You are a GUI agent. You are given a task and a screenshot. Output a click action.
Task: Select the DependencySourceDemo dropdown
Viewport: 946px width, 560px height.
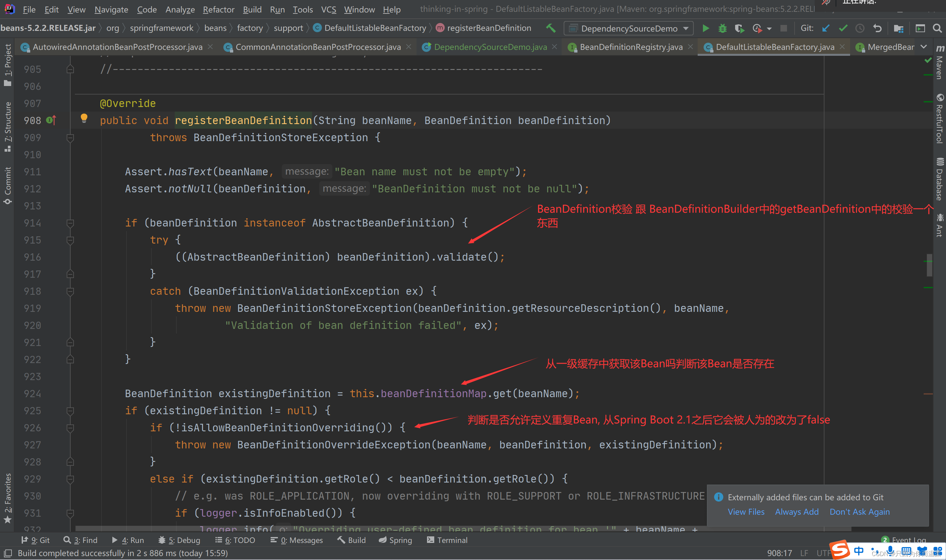(630, 28)
